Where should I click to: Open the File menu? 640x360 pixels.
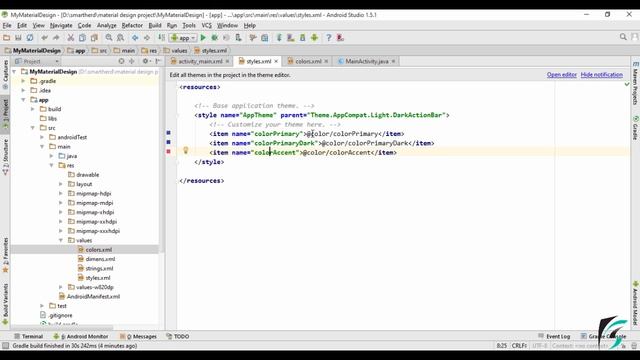click(7, 25)
